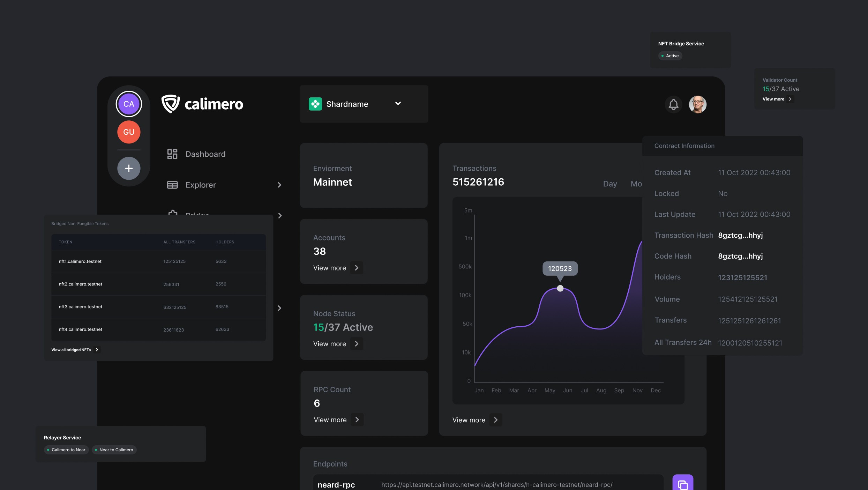868x490 pixels.
Task: Expand the Explorer menu chevron
Action: [x=279, y=185]
